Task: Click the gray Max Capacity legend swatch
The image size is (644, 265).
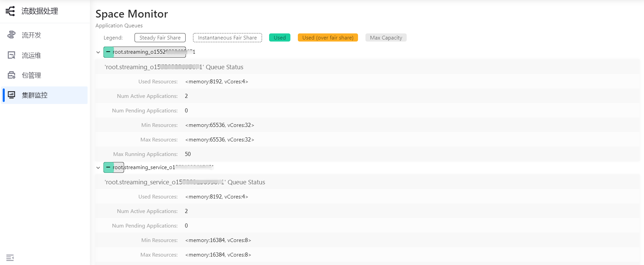Action: (x=386, y=38)
